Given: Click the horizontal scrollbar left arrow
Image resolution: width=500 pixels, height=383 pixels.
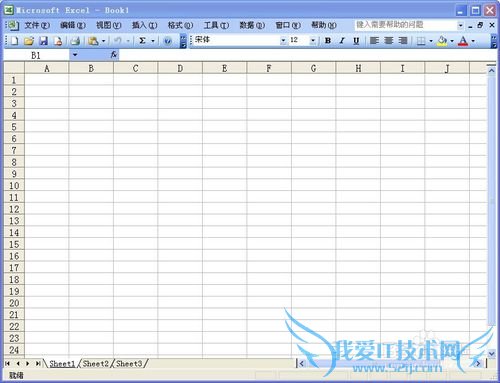Looking at the screenshot, I should pyautogui.click(x=301, y=363).
